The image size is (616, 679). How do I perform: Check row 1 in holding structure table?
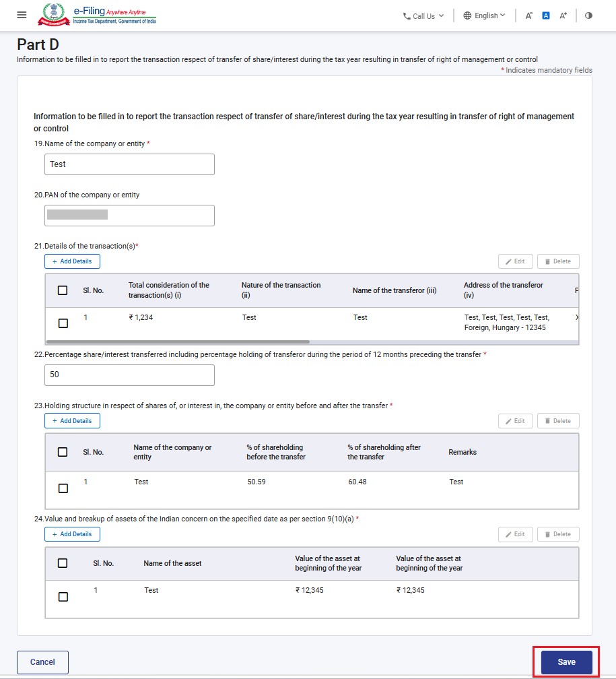pos(63,488)
